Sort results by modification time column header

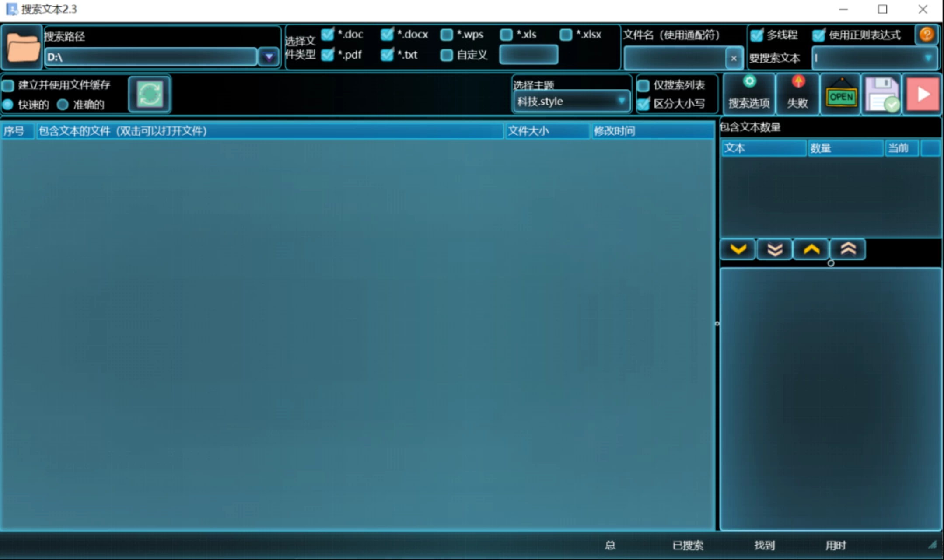click(652, 131)
